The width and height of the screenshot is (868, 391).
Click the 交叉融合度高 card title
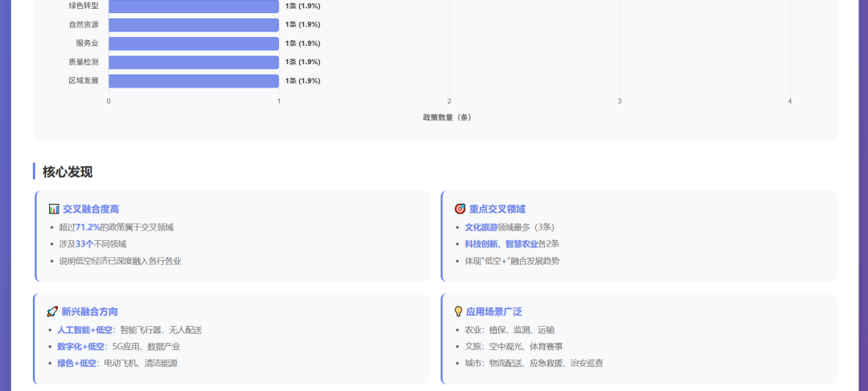point(91,209)
